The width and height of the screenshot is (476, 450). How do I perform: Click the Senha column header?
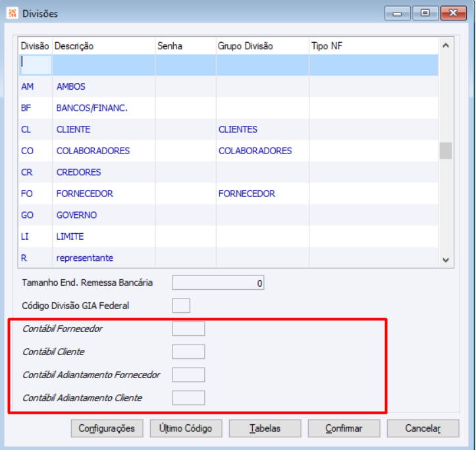(186, 46)
